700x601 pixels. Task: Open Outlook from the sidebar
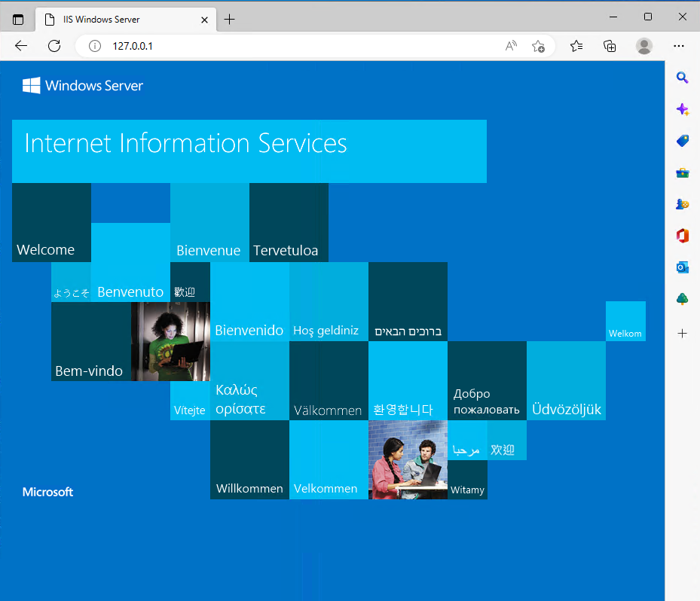point(683,267)
